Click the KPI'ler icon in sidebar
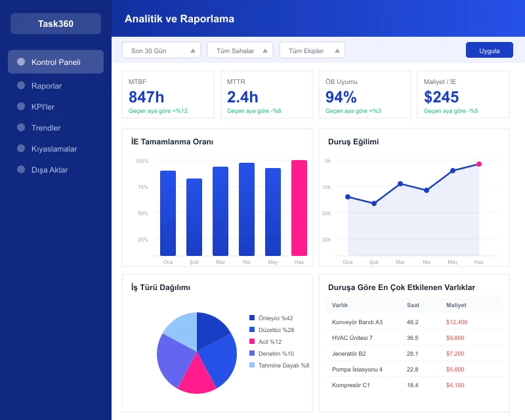 coord(20,106)
